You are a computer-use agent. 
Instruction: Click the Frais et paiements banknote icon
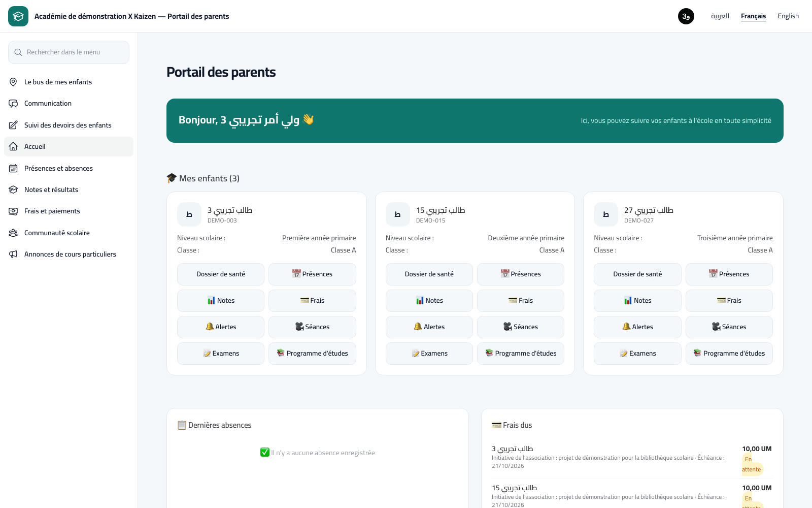click(x=13, y=211)
